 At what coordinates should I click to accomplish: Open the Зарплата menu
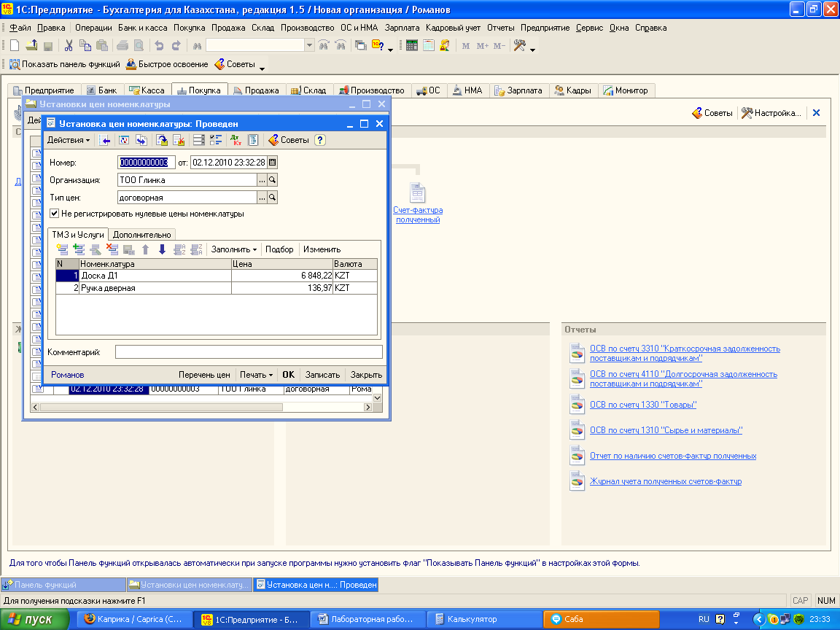(402, 28)
